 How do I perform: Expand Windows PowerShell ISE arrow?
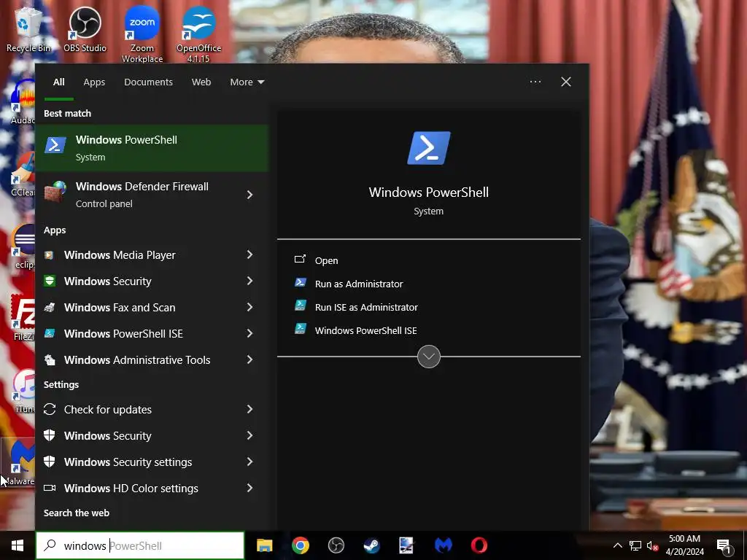[249, 333]
